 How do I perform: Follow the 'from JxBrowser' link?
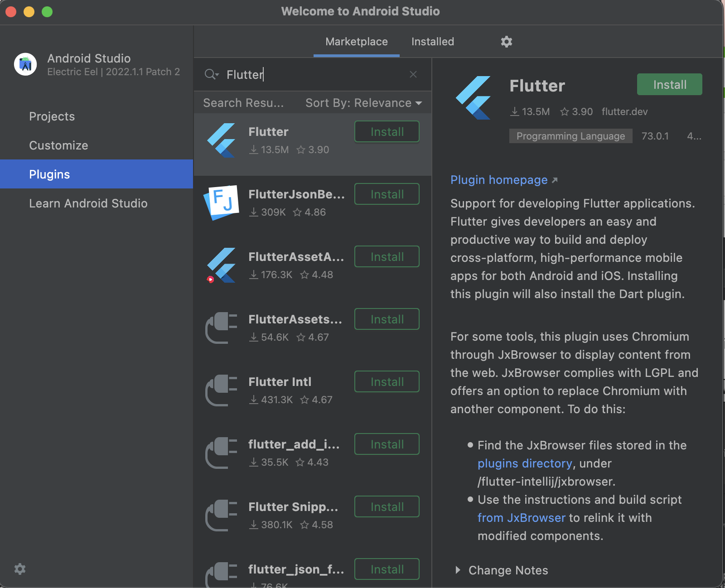[x=522, y=518]
